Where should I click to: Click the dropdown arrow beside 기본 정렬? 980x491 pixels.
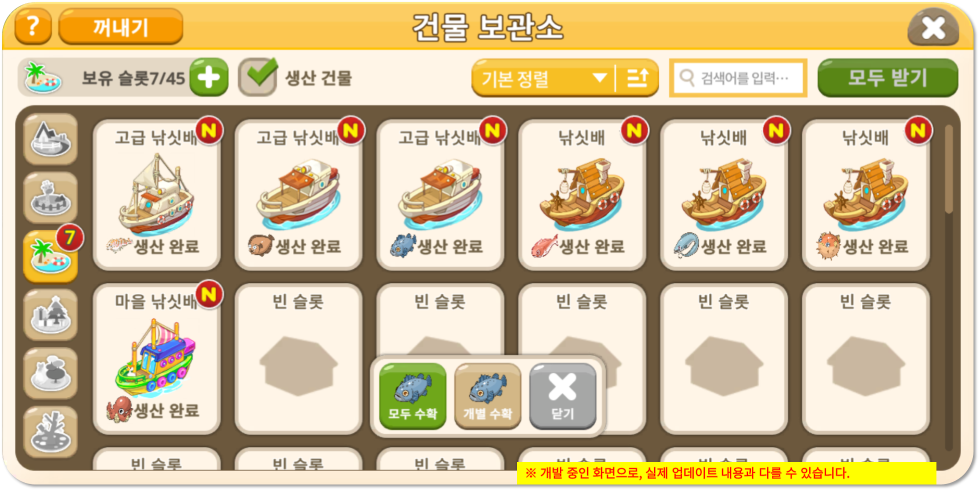[x=600, y=78]
